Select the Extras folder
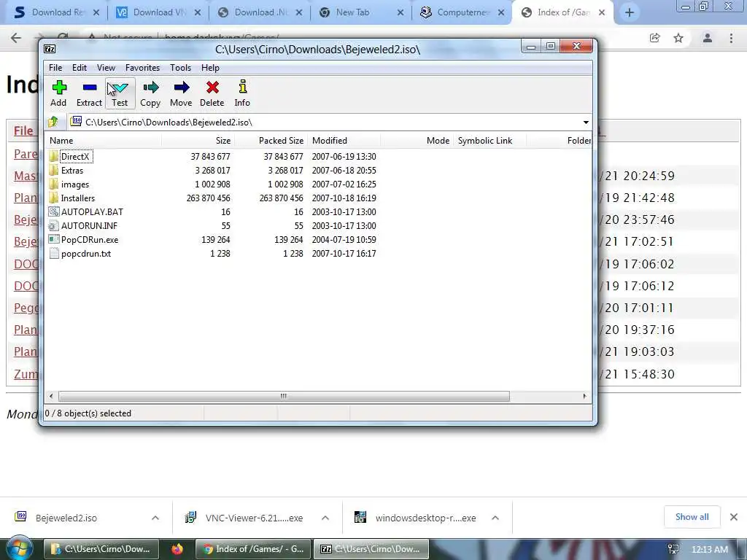The height and width of the screenshot is (560, 747). (72, 171)
